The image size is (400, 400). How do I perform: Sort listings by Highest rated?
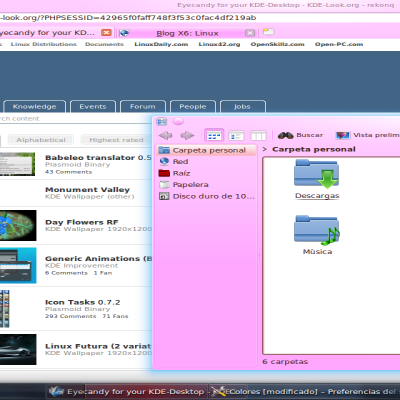(x=116, y=140)
